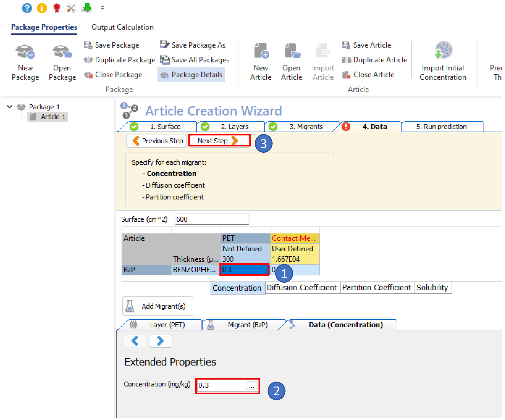Open quick access toolbar customize dropdown

[x=103, y=8]
